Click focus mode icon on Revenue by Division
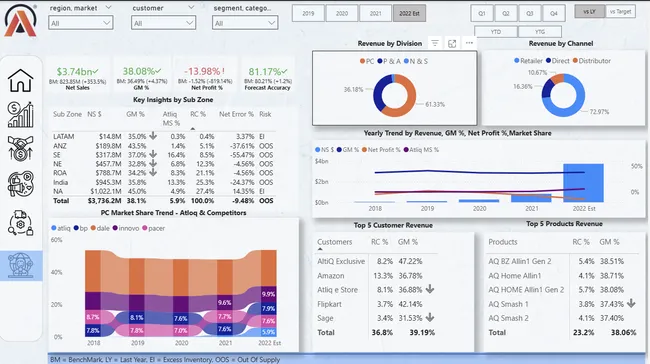Screen dimensions: 650x364 point(452,44)
